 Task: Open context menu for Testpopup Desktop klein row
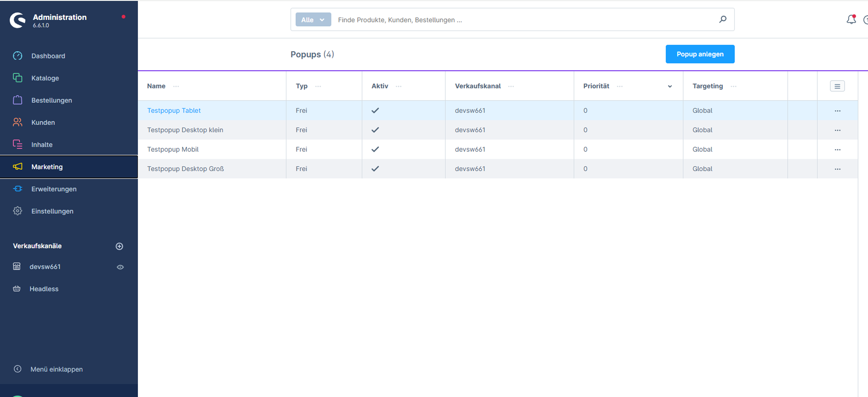tap(837, 130)
